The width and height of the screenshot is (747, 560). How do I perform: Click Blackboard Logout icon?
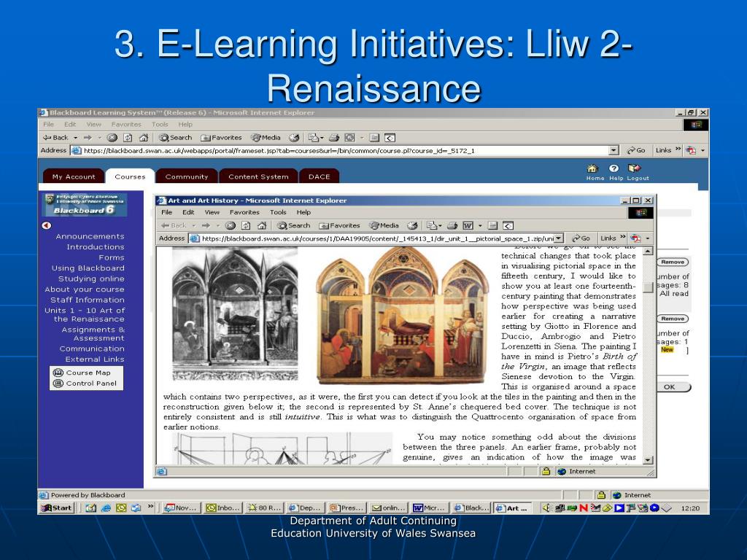[x=634, y=168]
